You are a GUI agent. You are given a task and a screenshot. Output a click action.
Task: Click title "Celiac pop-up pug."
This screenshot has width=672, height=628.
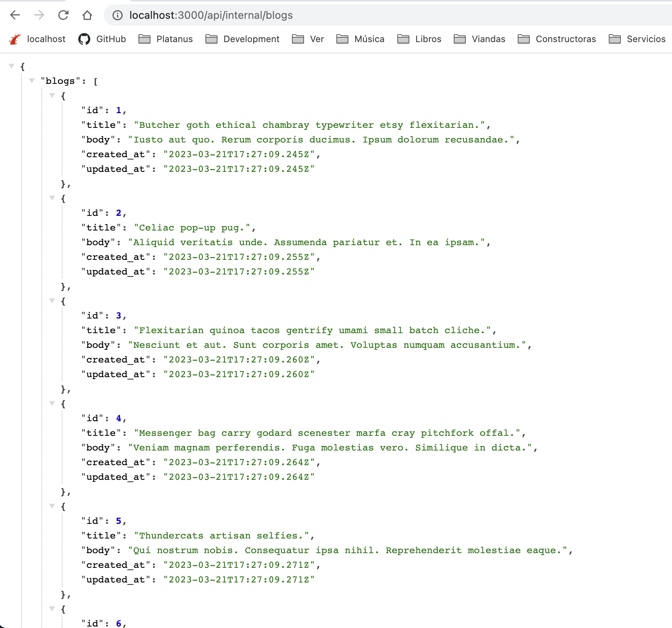click(192, 228)
